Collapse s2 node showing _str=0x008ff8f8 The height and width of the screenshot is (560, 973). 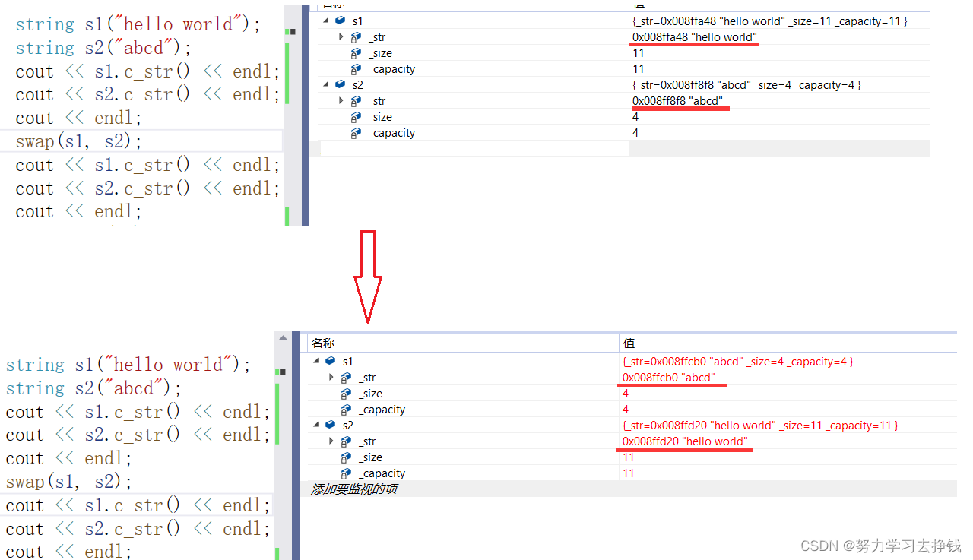tap(327, 85)
